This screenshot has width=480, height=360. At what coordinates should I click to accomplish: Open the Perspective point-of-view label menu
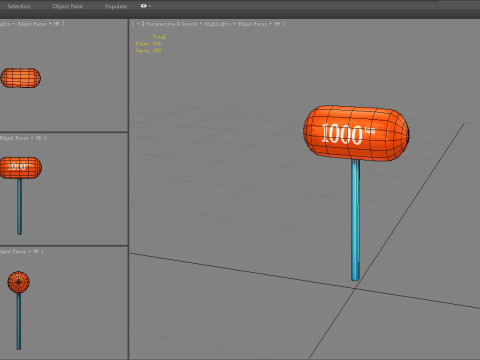[160, 24]
